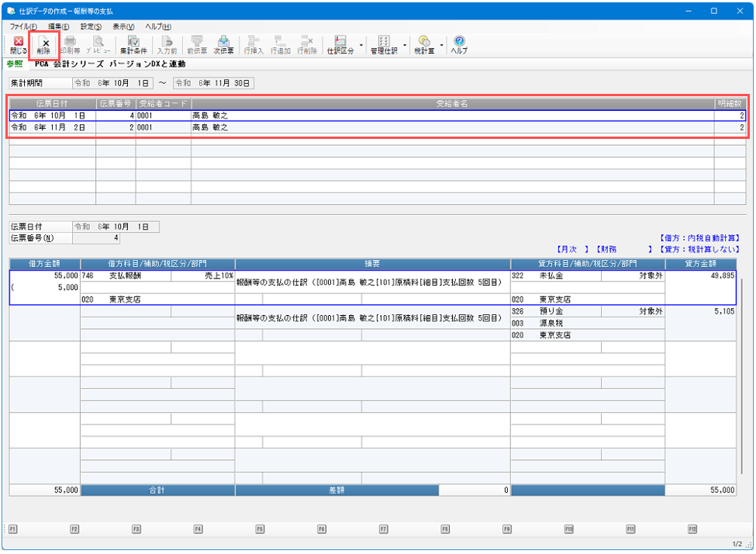The width and height of the screenshot is (756, 554).
Task: Open 集計条件 (aggregation conditions) in toolbar
Action: pyautogui.click(x=133, y=45)
